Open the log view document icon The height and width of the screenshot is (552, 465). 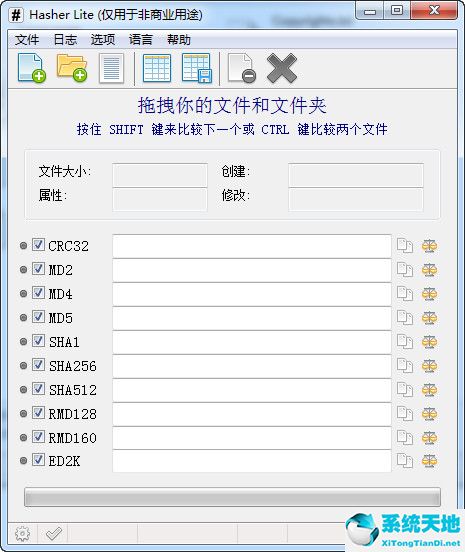coord(112,68)
